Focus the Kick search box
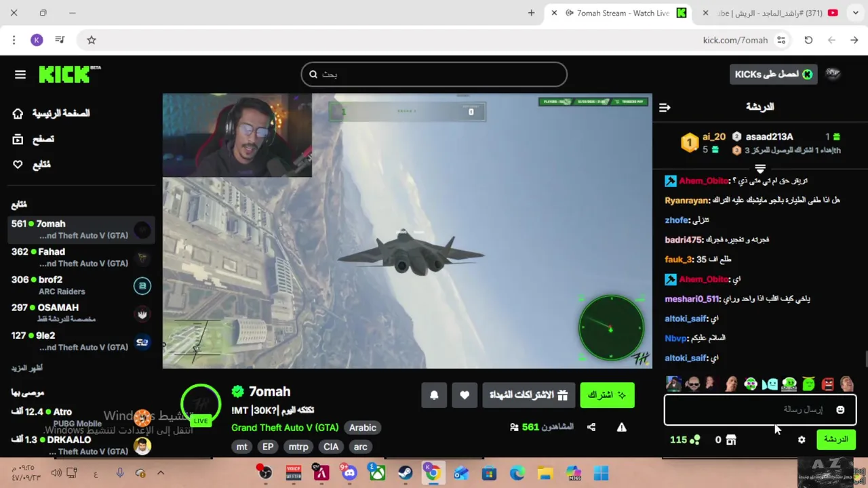The height and width of the screenshot is (488, 868). pyautogui.click(x=434, y=75)
